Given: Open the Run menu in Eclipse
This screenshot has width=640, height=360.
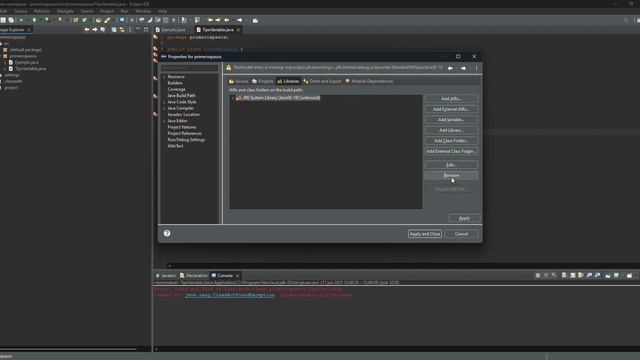Looking at the screenshot, I should [124, 11].
